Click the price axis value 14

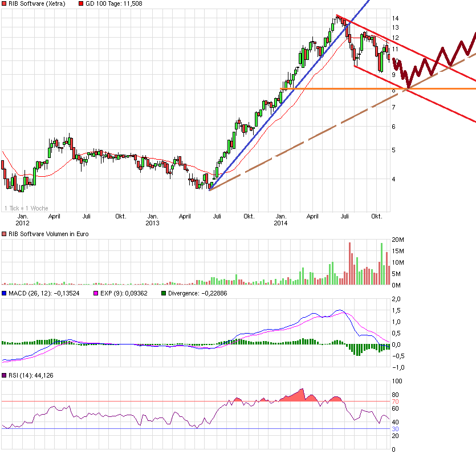(x=395, y=18)
